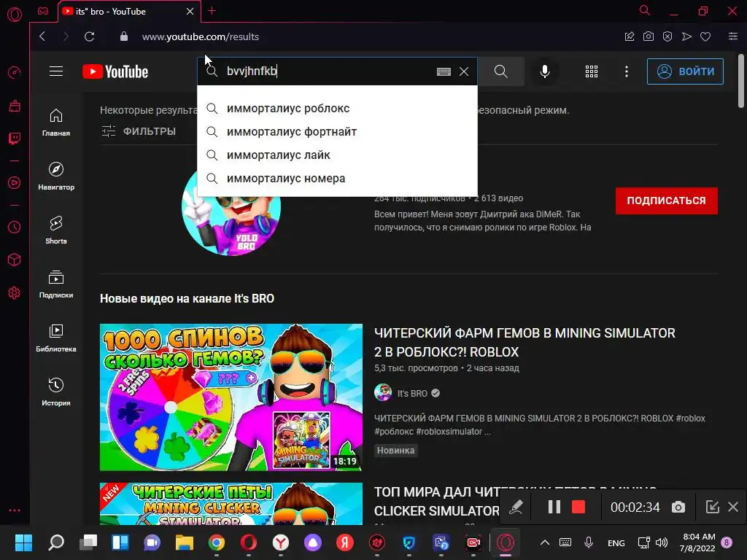
Task: Open Shorts in the sidebar
Action: point(56,230)
